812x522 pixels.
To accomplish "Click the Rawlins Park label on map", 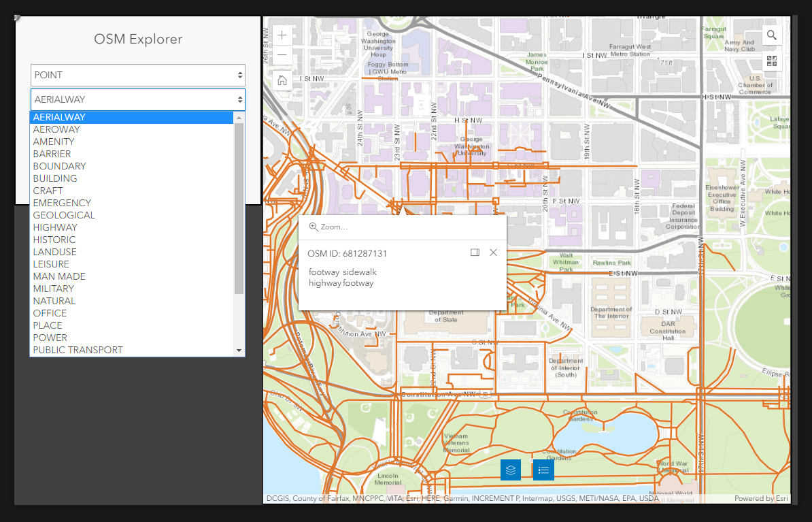I will 611,263.
